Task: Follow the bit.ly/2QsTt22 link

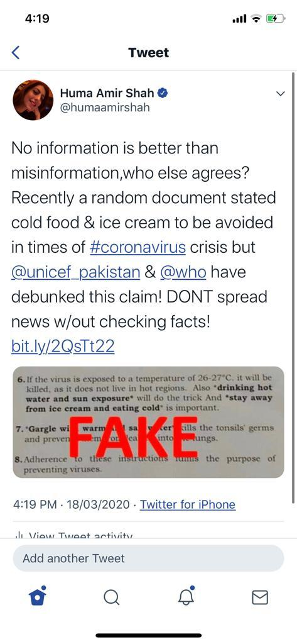Action: coord(63,347)
